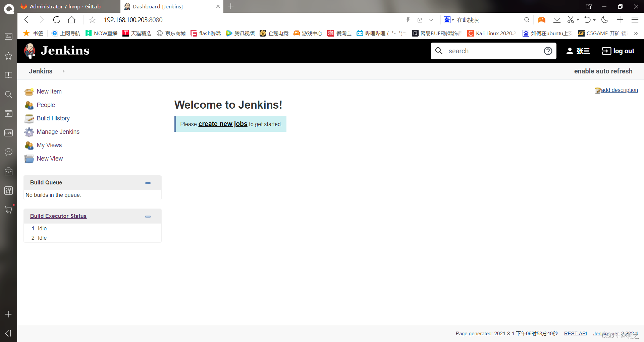
Task: Close the Dashboard [Jenkins] tab
Action: (x=218, y=6)
